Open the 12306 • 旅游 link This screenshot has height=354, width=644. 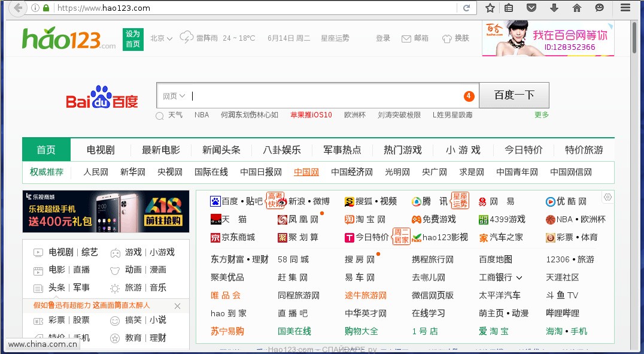click(x=570, y=259)
